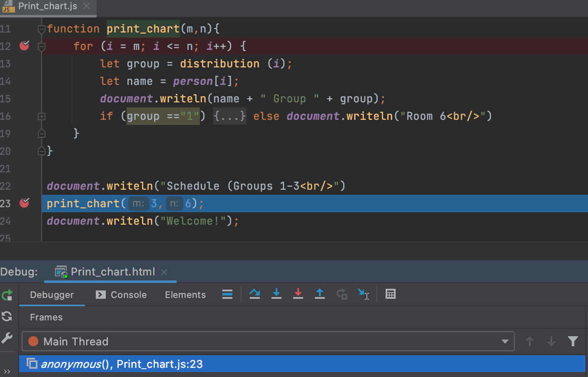Toggle the breakpoint on line 12
588x377 pixels.
point(24,46)
